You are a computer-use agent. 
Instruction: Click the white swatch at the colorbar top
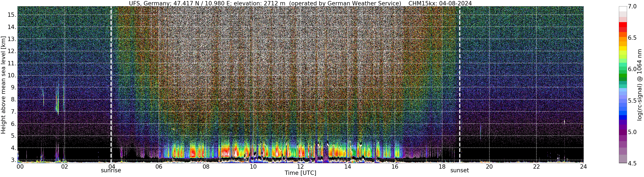point(623,9)
